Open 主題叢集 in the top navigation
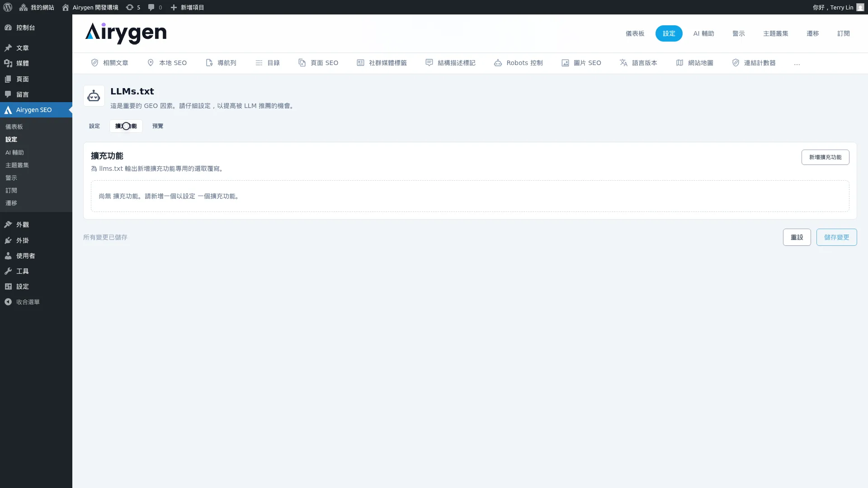Screen dimensions: 868x488 pyautogui.click(x=775, y=33)
